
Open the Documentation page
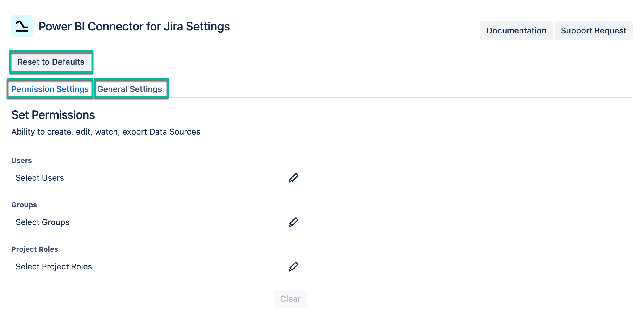tap(516, 30)
